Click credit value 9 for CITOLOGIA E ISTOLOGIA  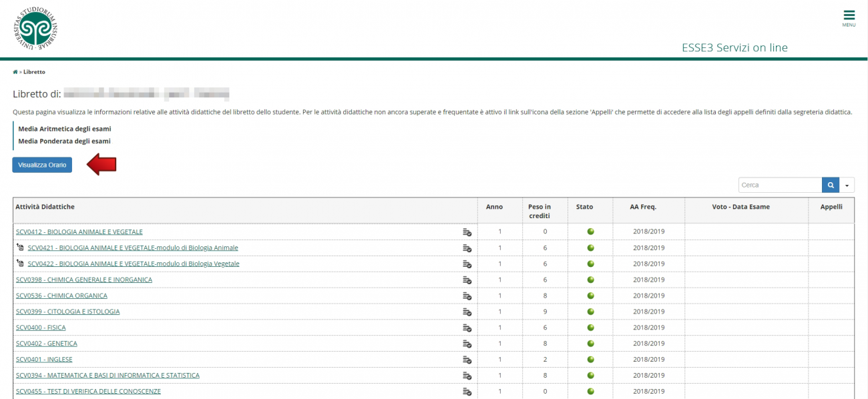click(545, 312)
